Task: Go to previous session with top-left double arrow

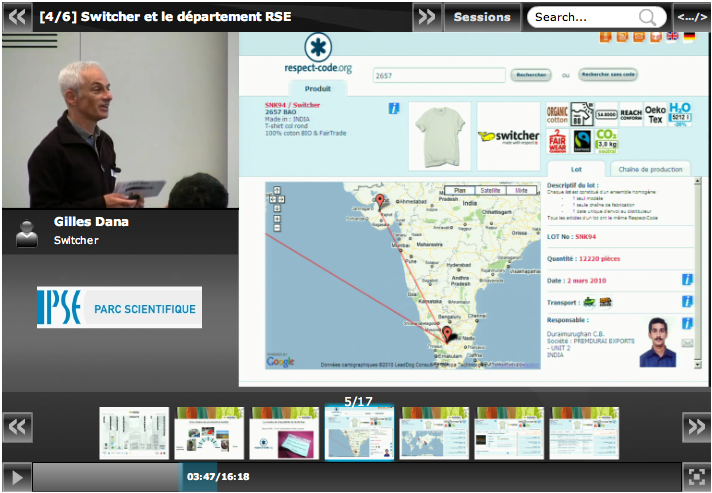Action: tap(17, 17)
